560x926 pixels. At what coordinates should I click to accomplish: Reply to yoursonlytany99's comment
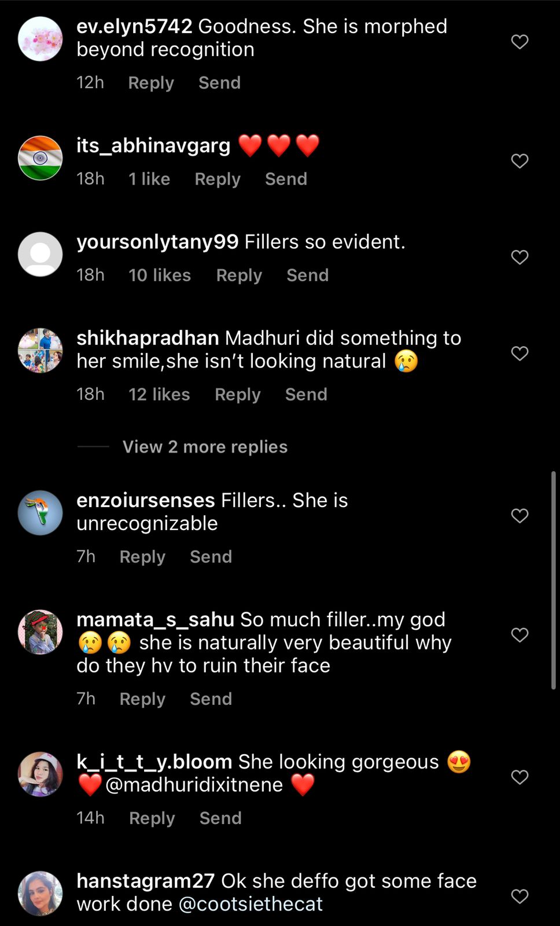[239, 275]
